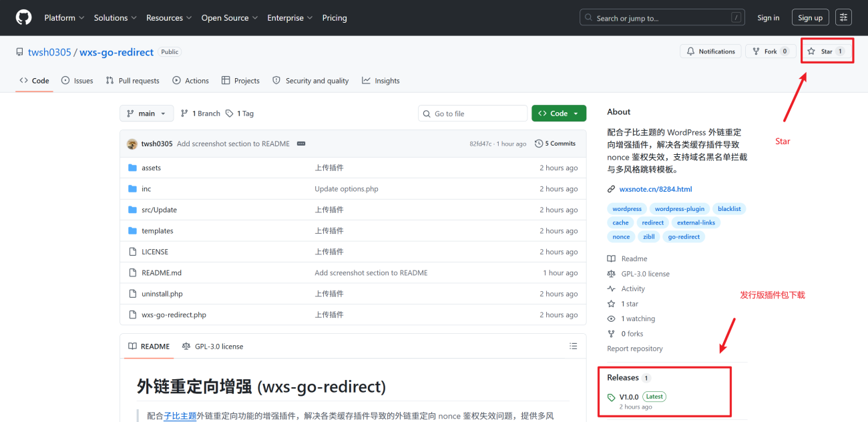Select the README tab in file viewer

(149, 347)
